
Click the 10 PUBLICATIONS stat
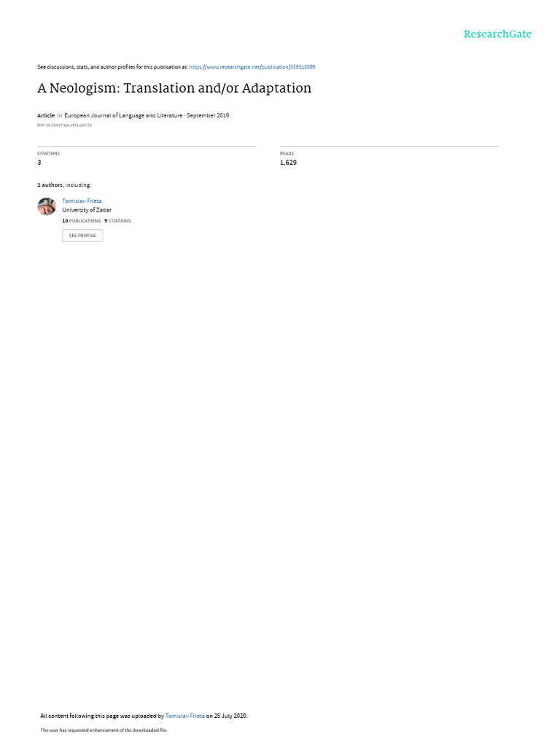82,221
